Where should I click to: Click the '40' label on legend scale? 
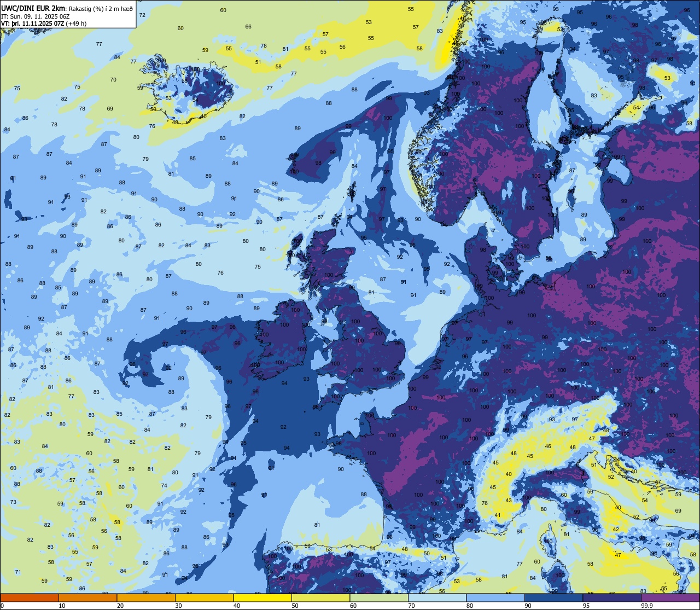237,606
